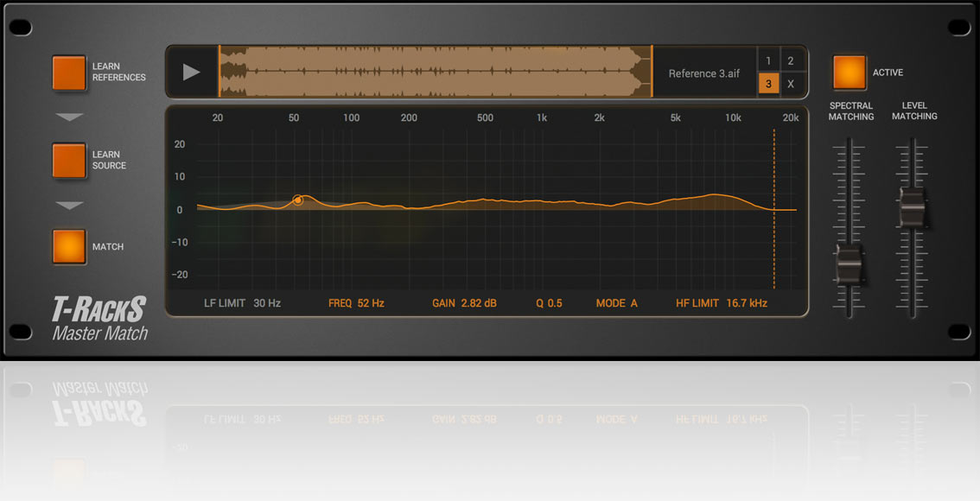Click the FREQ 52 Hz value
The image size is (980, 501).
tap(356, 303)
